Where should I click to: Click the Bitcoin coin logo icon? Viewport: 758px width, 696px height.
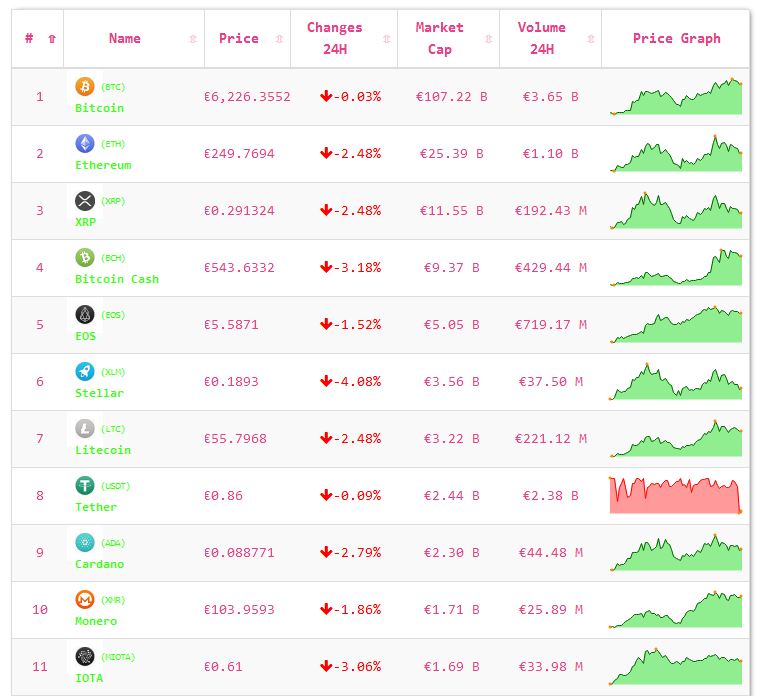click(85, 87)
